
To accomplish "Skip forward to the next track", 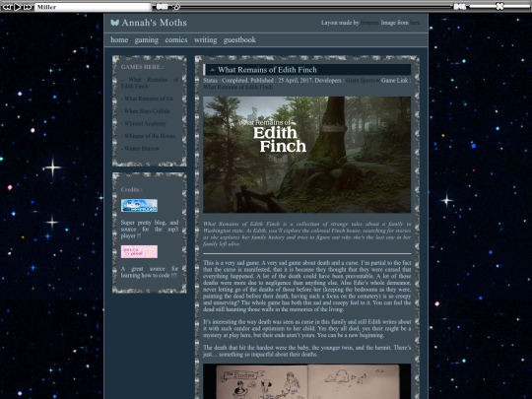I will (28, 7).
